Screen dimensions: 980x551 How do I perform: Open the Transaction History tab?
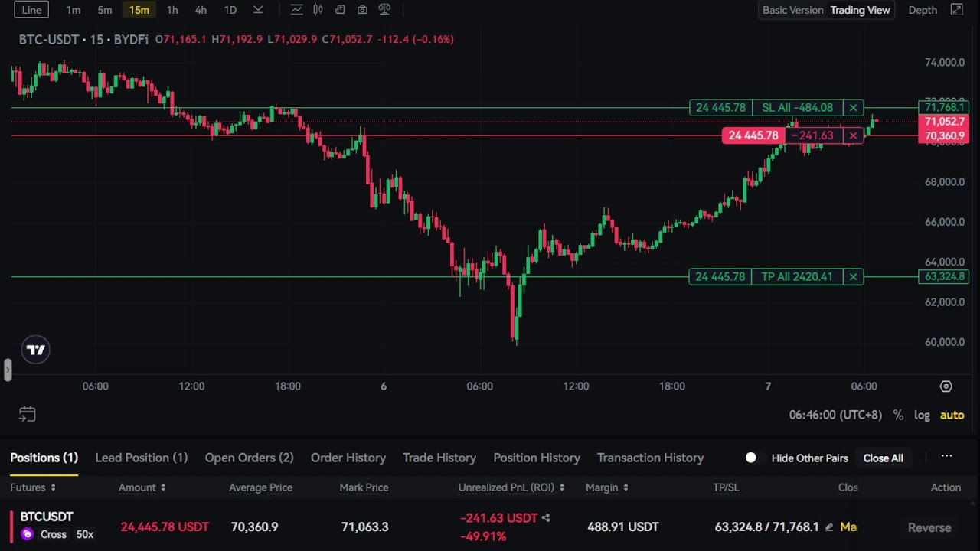(x=650, y=458)
